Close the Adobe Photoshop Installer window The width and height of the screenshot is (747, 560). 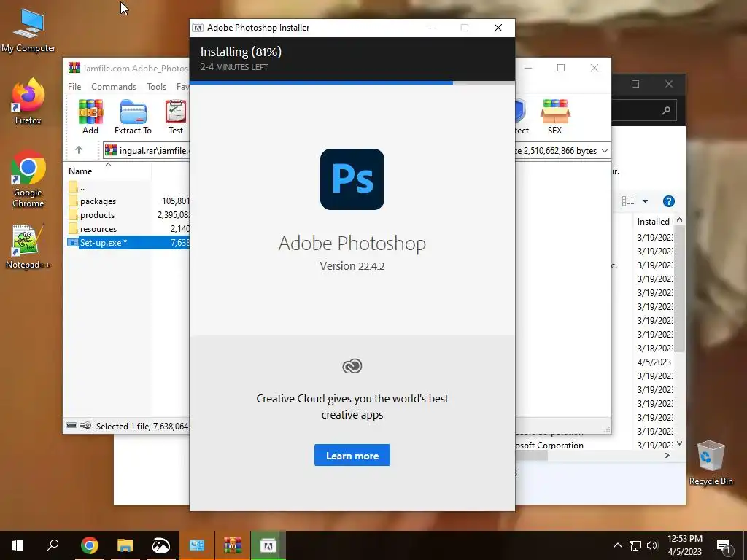(x=498, y=28)
